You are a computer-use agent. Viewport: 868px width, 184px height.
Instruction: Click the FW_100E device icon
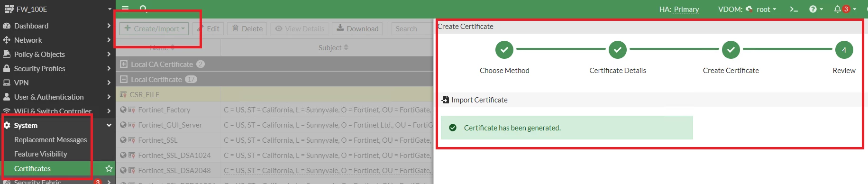(x=9, y=9)
